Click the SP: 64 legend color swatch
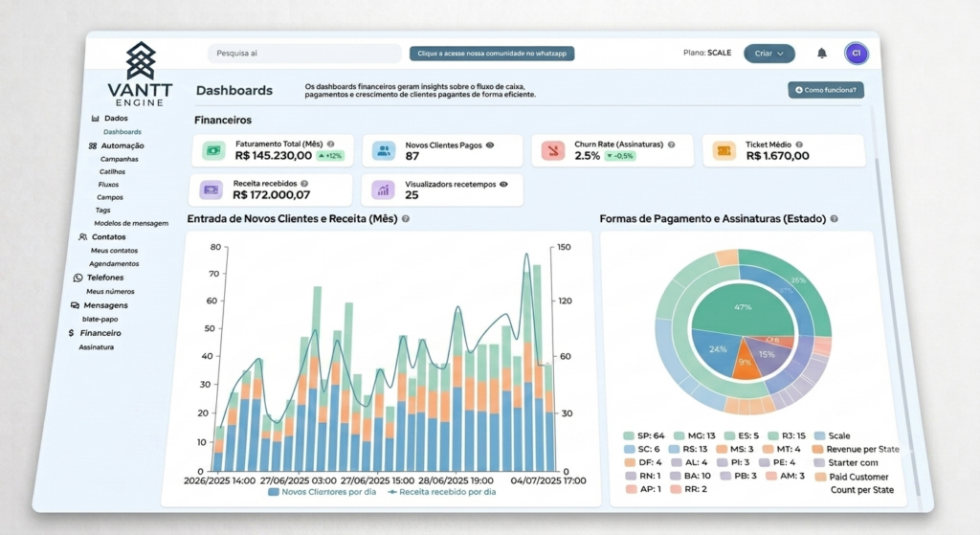The height and width of the screenshot is (535, 980). click(x=628, y=435)
